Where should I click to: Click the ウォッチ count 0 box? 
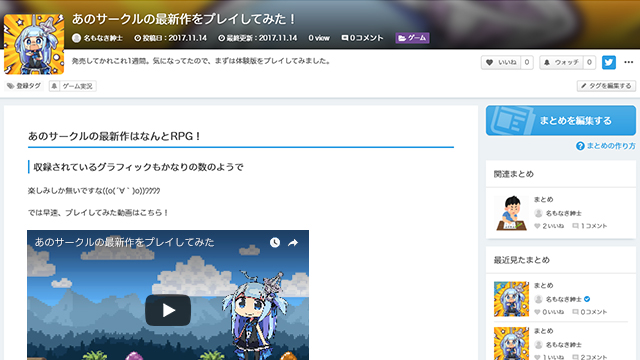[589, 62]
